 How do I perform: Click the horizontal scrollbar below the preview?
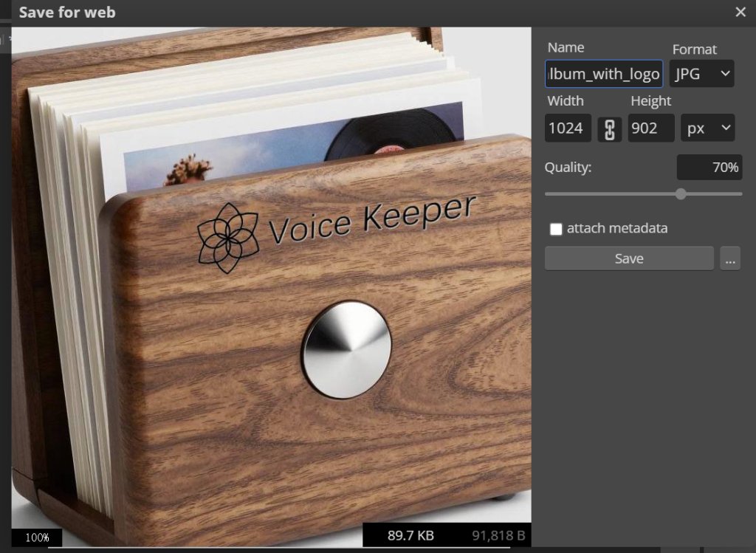pyautogui.click(x=278, y=548)
